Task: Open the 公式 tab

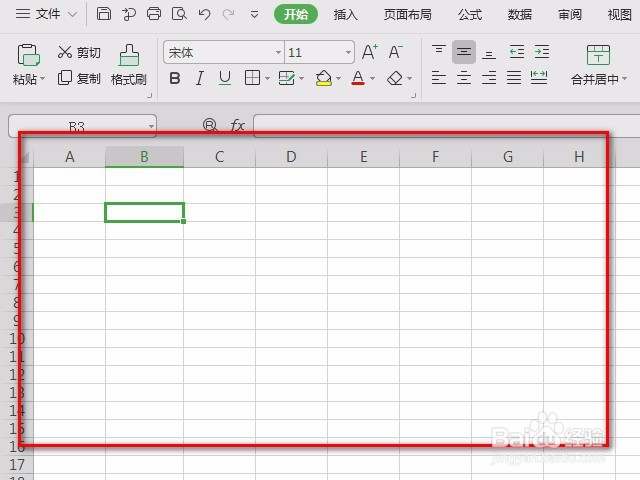Action: point(470,15)
